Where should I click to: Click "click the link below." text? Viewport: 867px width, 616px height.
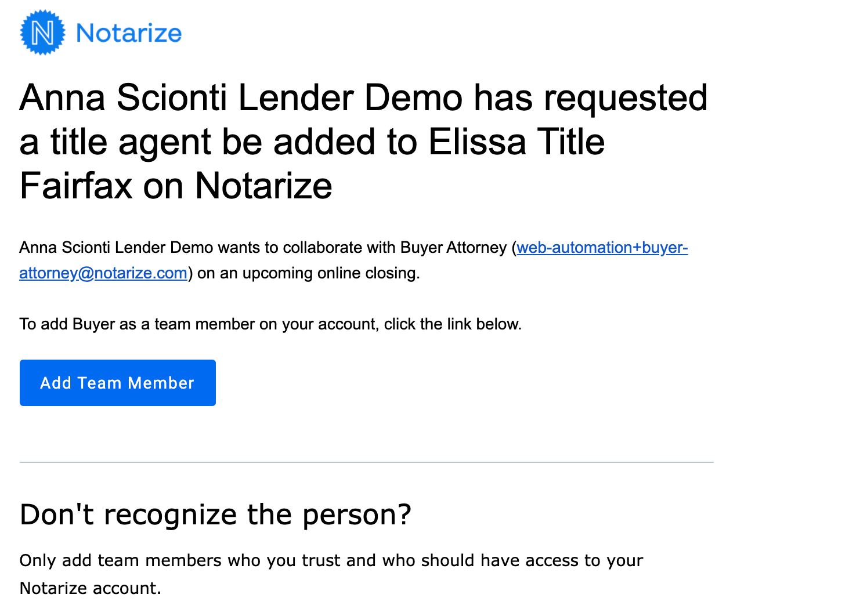(x=453, y=324)
